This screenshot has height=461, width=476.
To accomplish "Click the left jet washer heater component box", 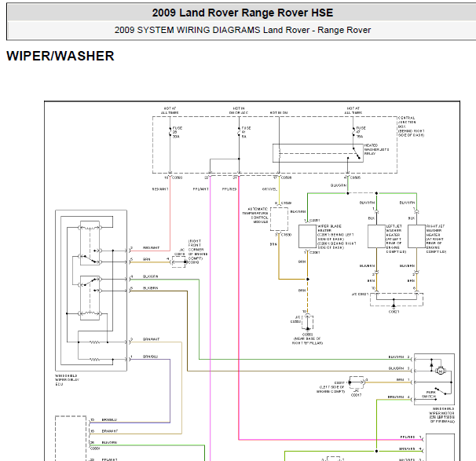I will [376, 236].
